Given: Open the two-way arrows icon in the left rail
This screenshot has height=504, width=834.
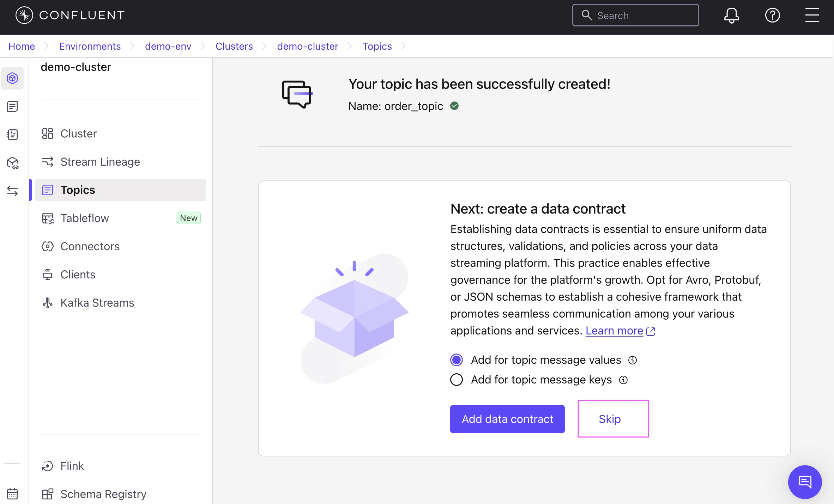Looking at the screenshot, I should click(12, 191).
